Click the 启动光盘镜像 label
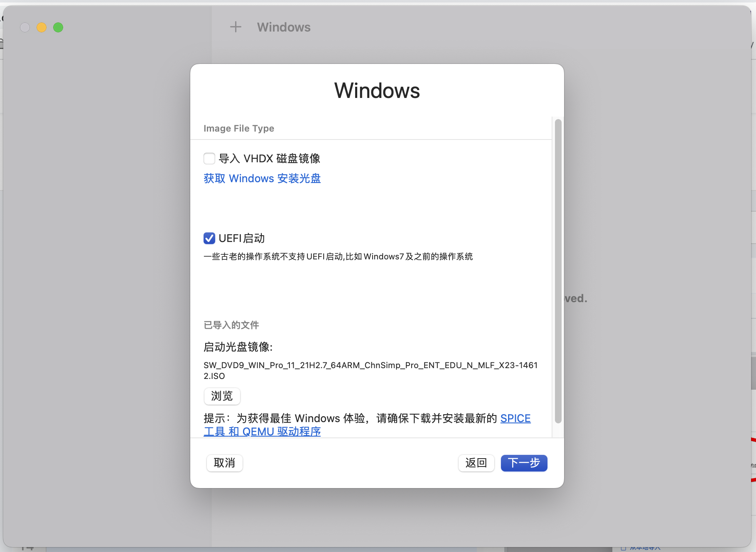Image resolution: width=756 pixels, height=552 pixels. click(x=238, y=347)
